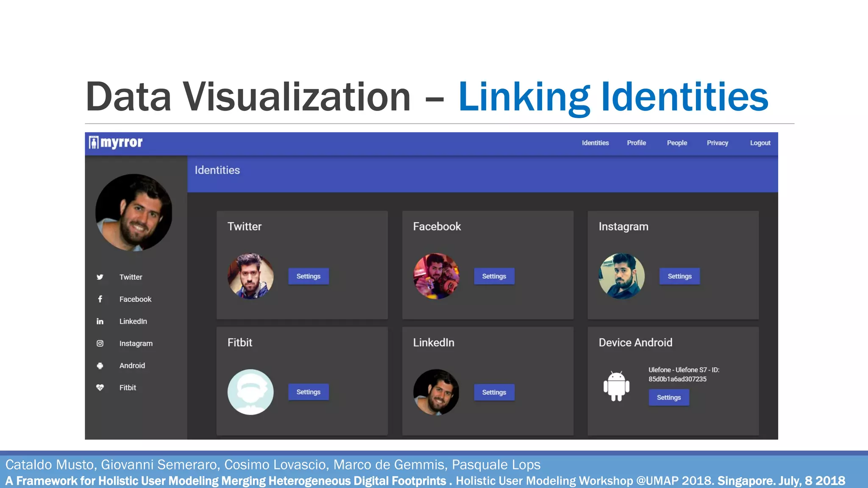Click the Facebook f icon in sidebar
868x488 pixels.
click(x=100, y=299)
